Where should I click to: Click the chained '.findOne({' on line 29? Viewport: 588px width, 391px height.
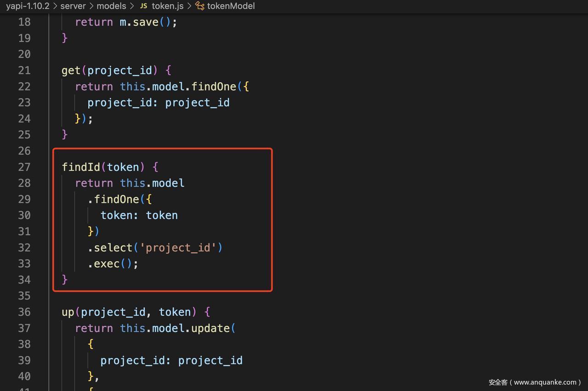120,199
